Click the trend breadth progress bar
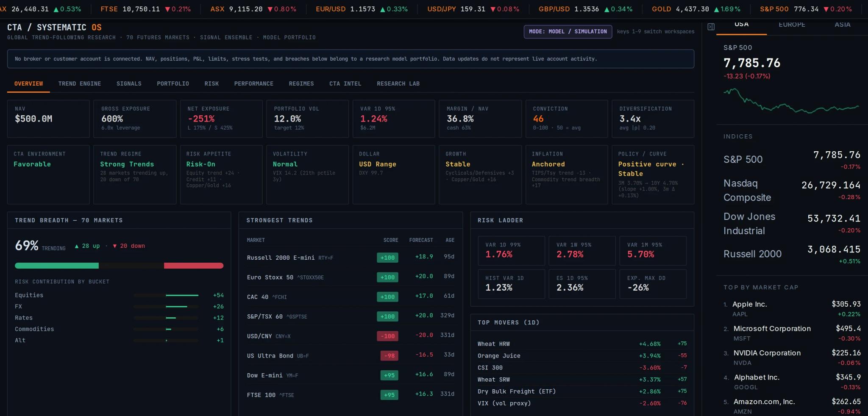 tap(119, 266)
